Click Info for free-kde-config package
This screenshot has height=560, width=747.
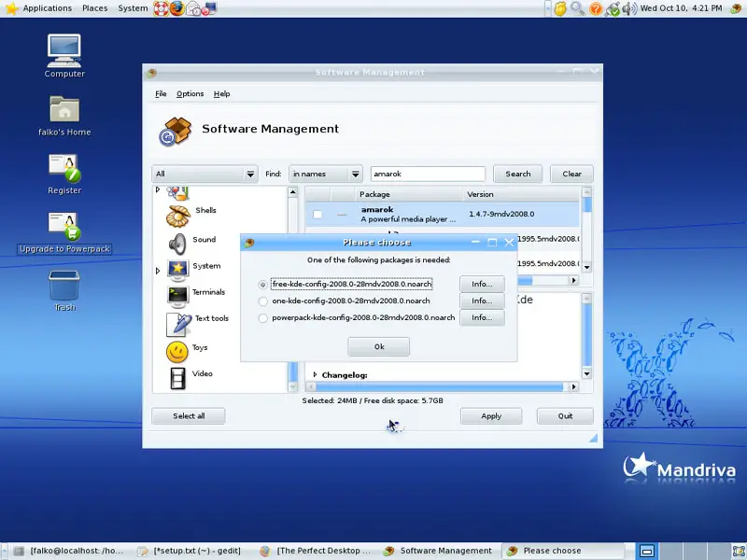tap(482, 285)
